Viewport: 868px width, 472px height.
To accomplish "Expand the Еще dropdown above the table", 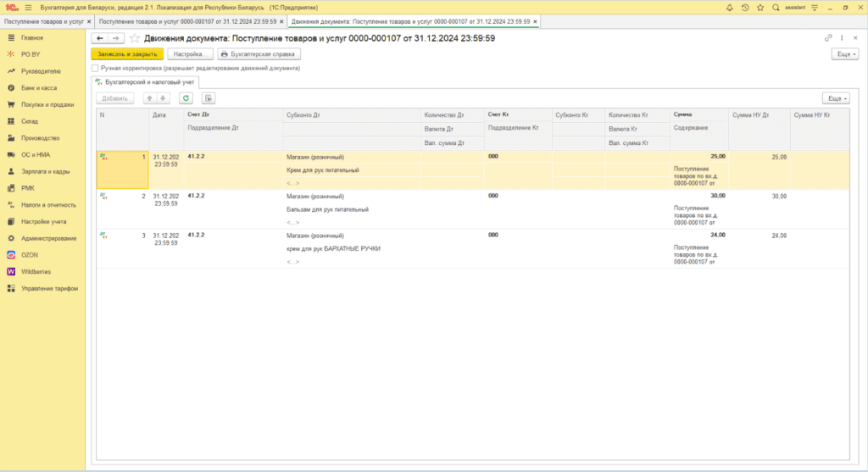I will pos(835,98).
